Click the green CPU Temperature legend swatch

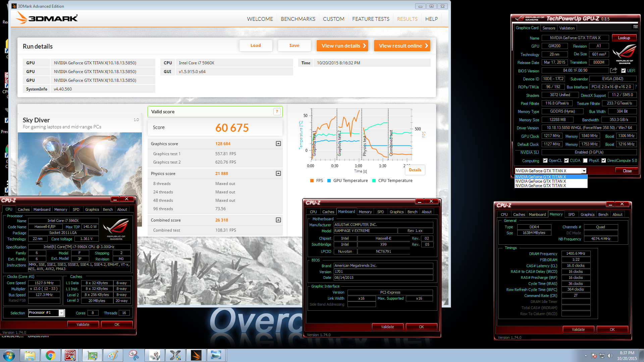[374, 181]
